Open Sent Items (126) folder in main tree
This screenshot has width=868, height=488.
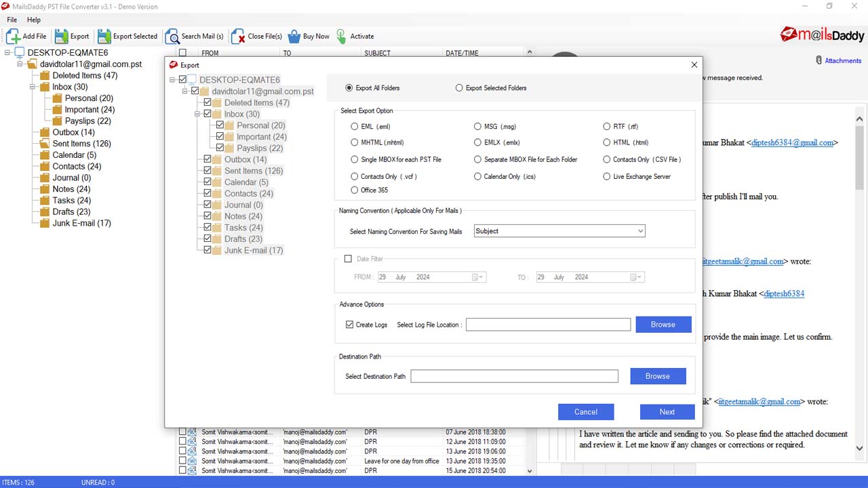tap(81, 144)
